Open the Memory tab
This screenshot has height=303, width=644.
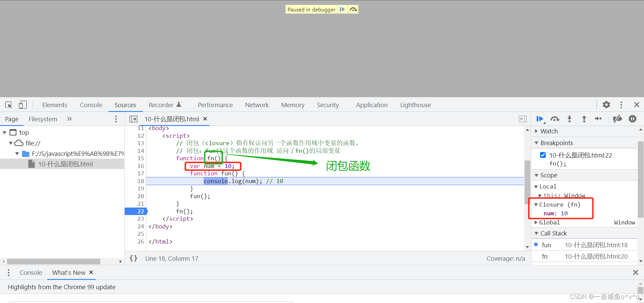point(293,105)
